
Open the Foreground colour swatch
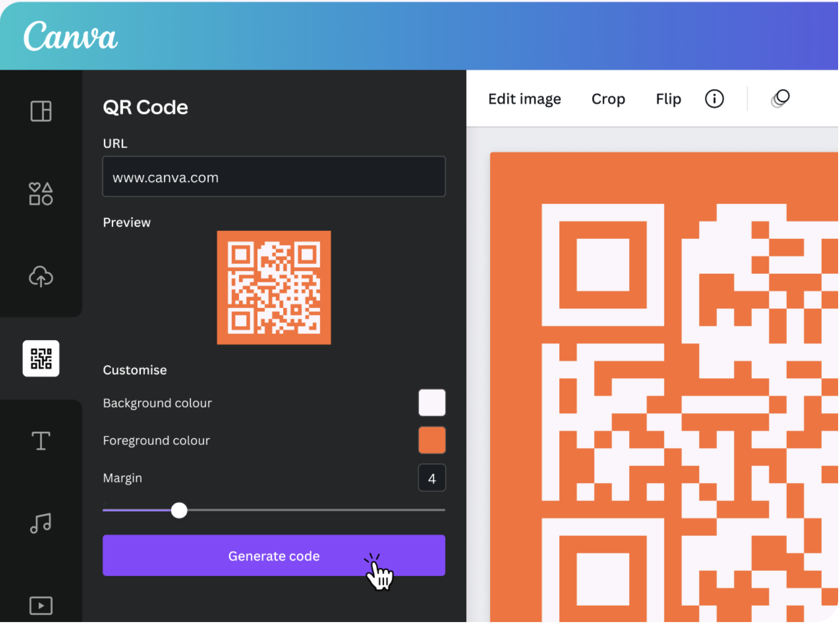tap(432, 440)
